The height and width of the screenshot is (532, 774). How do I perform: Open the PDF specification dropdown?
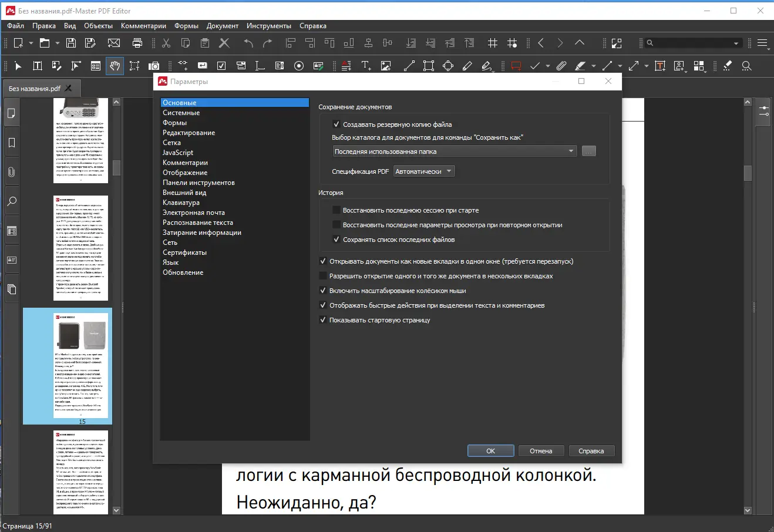[x=423, y=171]
